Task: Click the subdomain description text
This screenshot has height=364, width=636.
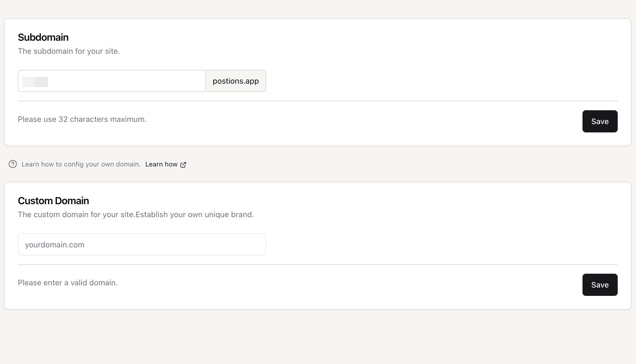Action: click(69, 51)
